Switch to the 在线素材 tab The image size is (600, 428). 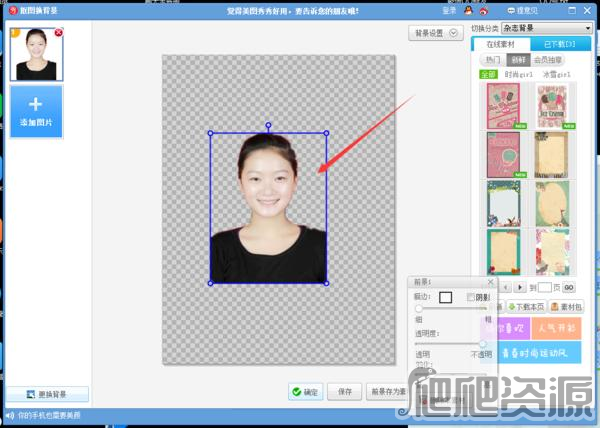[501, 44]
